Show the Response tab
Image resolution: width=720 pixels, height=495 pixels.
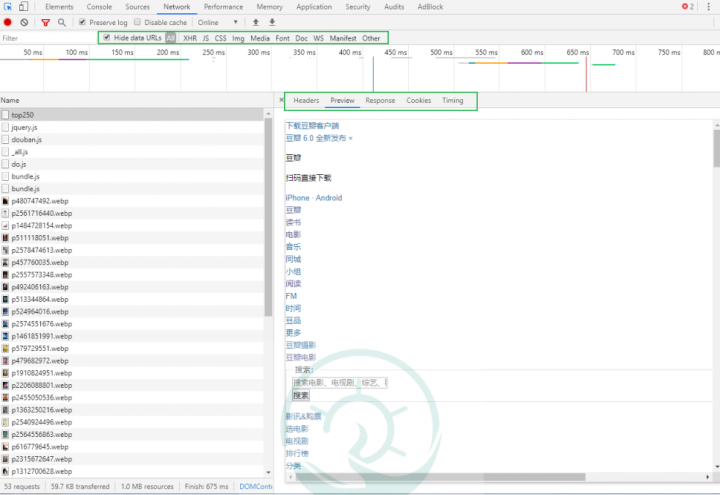point(380,100)
